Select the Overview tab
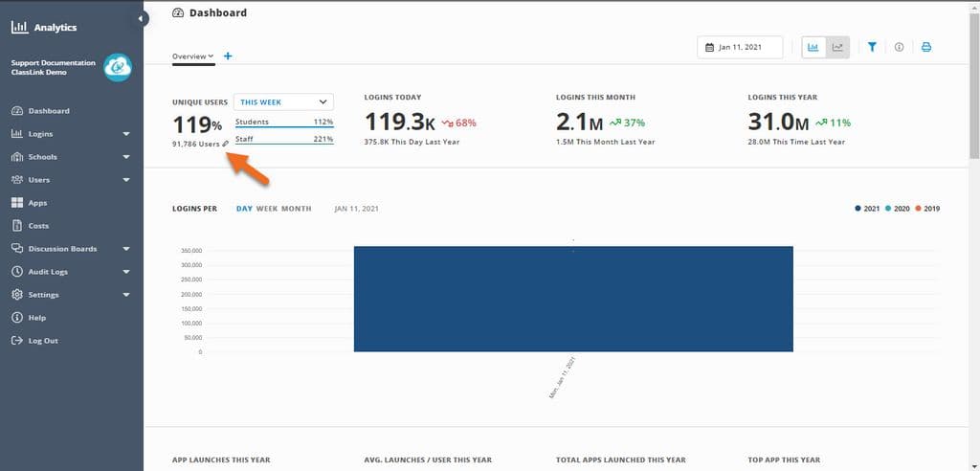Screen dimensions: 980x471 pos(192,56)
